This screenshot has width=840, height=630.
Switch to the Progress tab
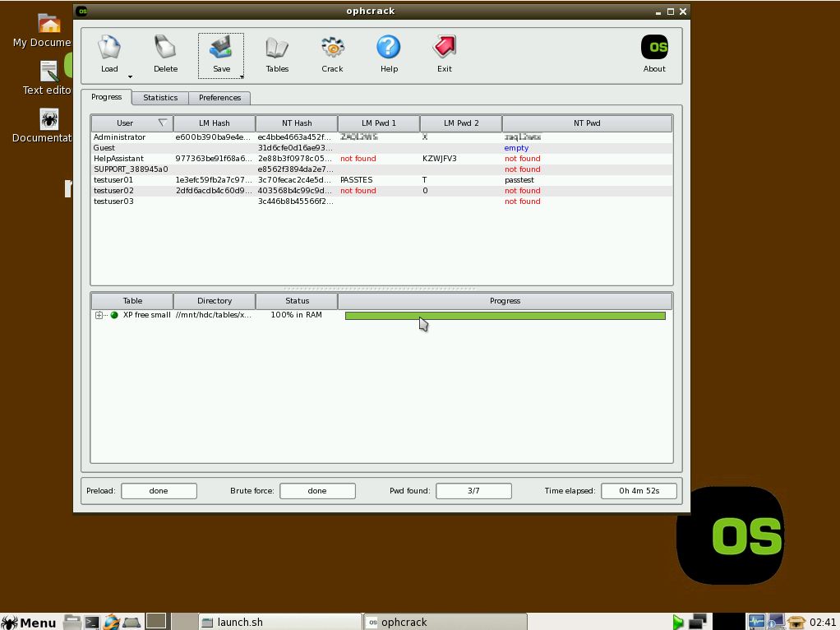coord(106,97)
